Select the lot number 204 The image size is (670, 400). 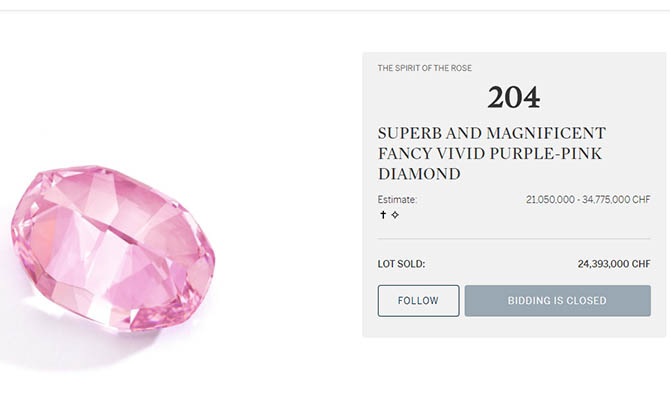point(514,97)
